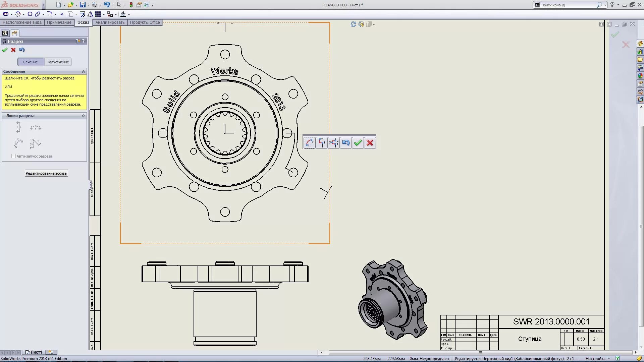Viewport: 644px width, 362px height.
Task: Cancel Разрез with red X in PropertyManager
Action: (x=13, y=50)
